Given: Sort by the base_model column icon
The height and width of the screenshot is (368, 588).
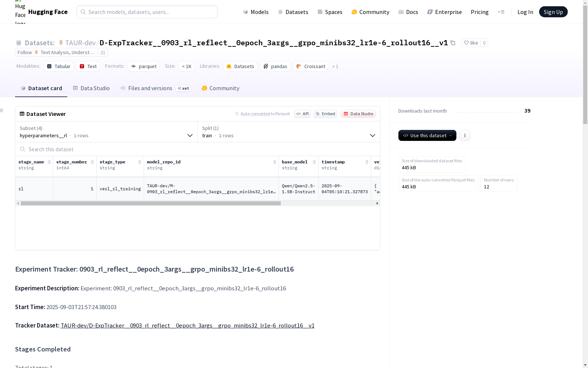Looking at the screenshot, I should (x=314, y=162).
